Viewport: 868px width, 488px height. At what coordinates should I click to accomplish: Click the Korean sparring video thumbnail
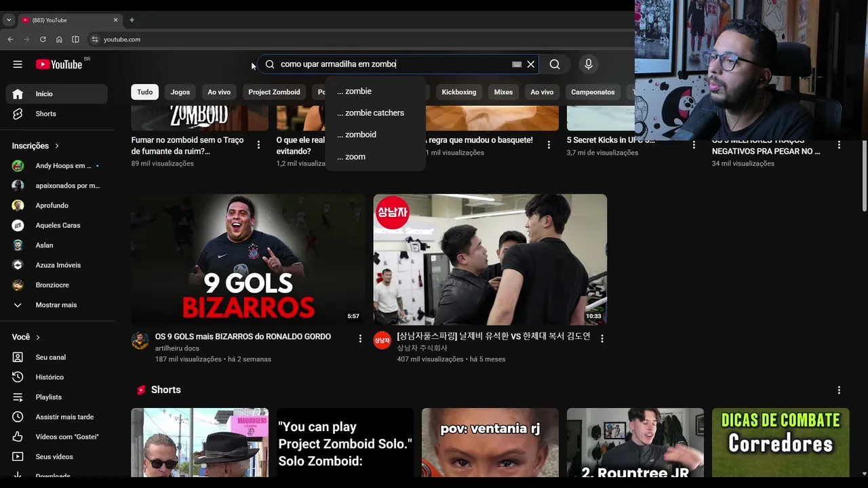(x=490, y=260)
